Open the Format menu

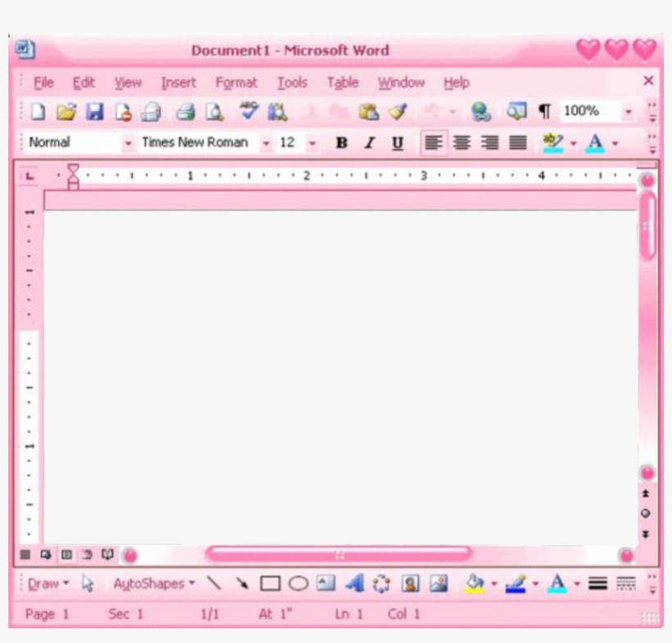237,83
